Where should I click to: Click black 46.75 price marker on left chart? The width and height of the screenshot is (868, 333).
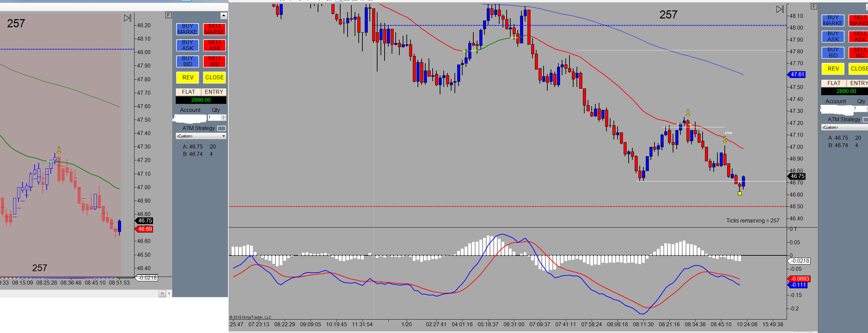pyautogui.click(x=144, y=221)
